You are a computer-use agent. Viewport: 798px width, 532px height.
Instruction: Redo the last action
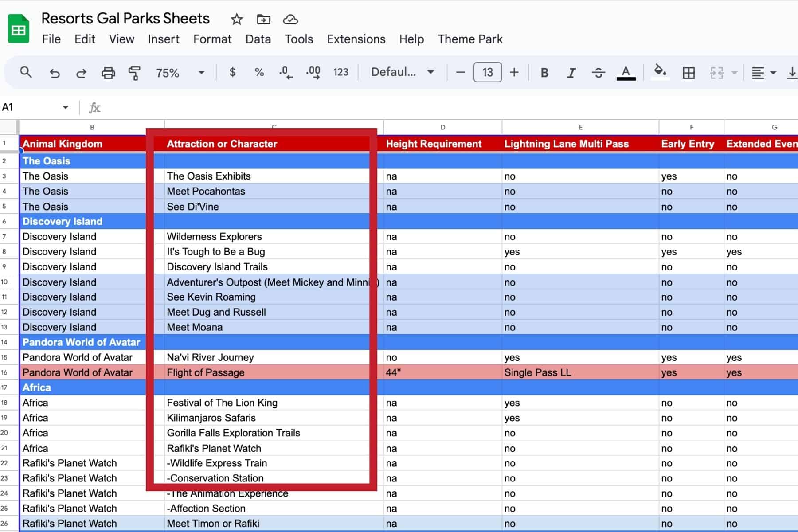tap(81, 73)
